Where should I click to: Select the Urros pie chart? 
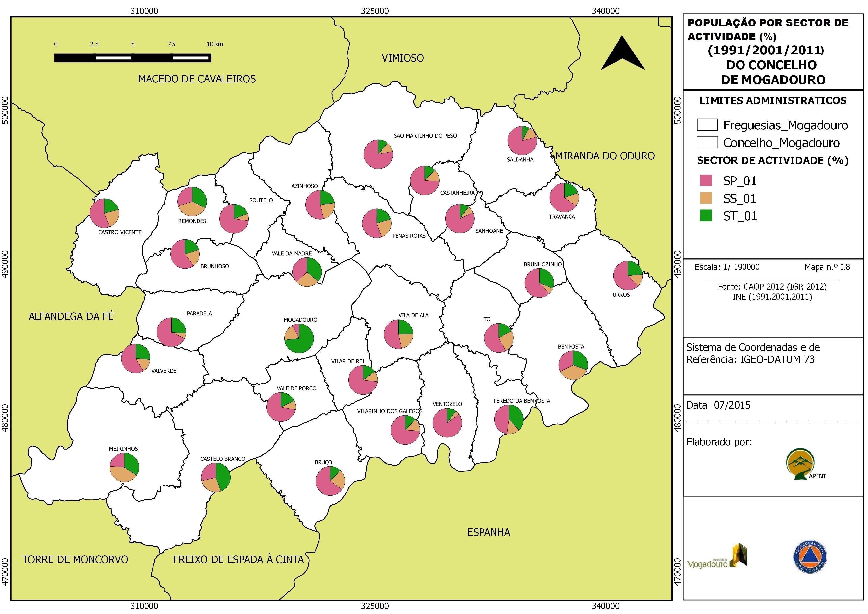[628, 276]
